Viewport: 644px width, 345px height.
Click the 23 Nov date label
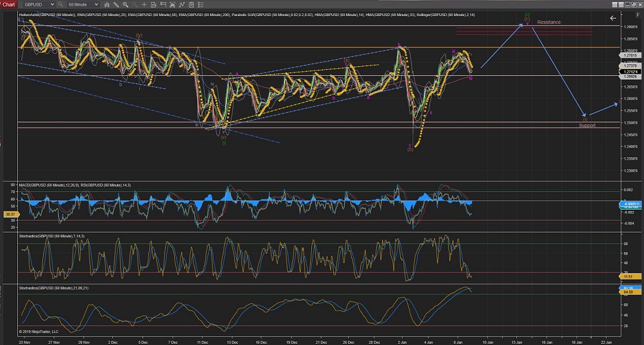[x=24, y=342]
